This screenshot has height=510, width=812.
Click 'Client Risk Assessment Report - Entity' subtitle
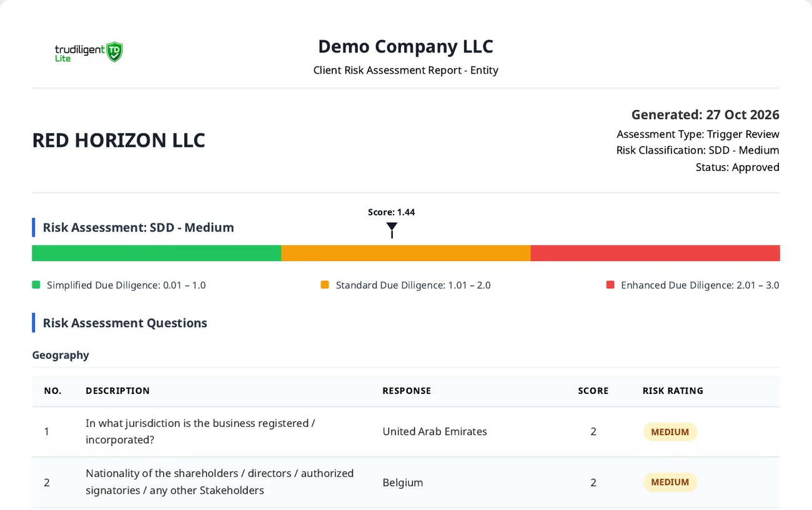click(406, 70)
